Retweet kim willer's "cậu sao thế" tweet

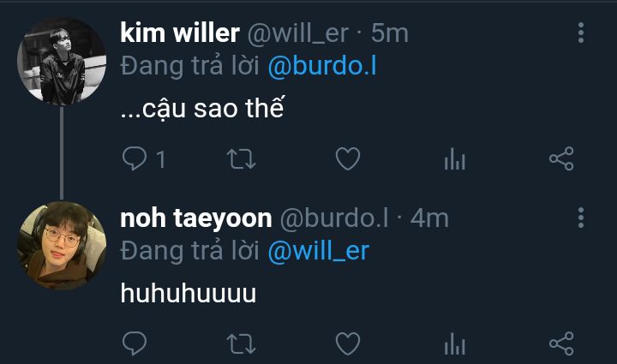(241, 158)
